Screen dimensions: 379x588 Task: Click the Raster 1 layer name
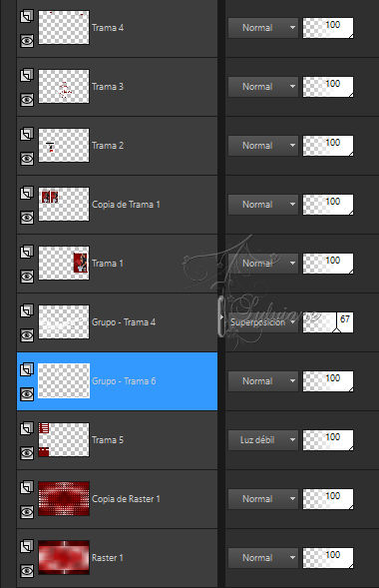108,558
